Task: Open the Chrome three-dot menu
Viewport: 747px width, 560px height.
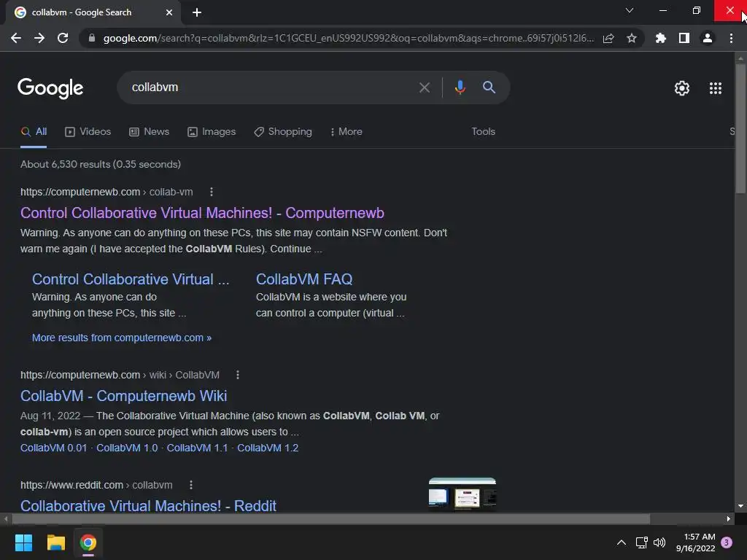Action: 731,38
